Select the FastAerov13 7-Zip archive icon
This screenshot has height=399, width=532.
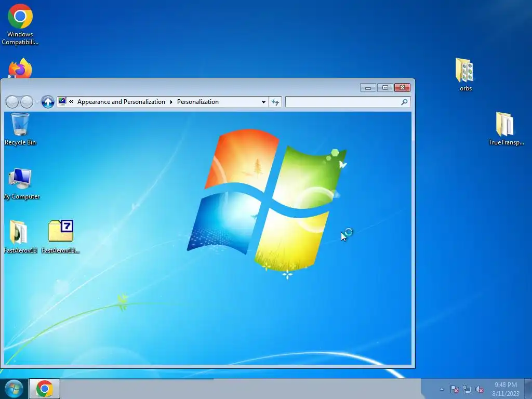(x=61, y=237)
